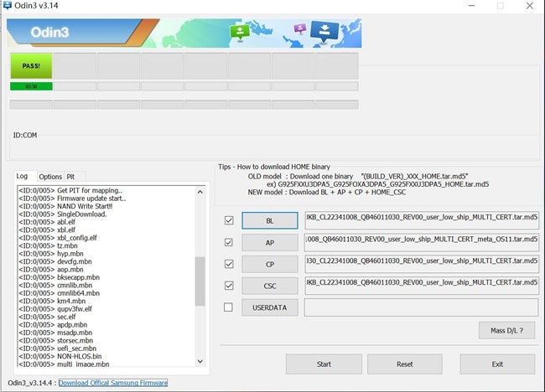
Task: Select log line 'SingleDownload.'
Action: click(x=63, y=214)
